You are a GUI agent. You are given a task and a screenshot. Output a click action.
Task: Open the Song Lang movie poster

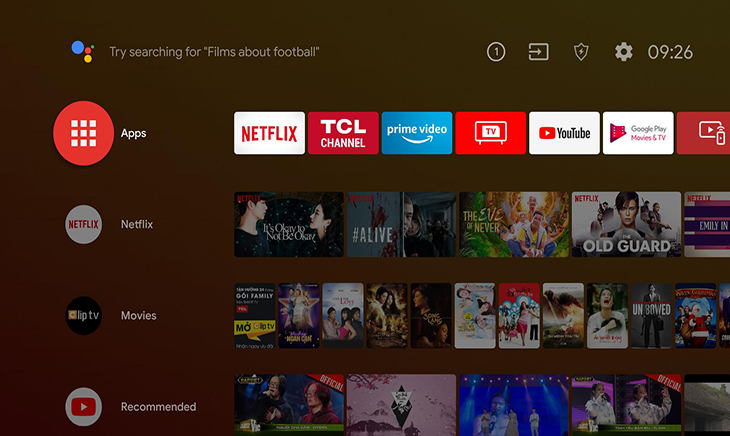[x=431, y=315]
